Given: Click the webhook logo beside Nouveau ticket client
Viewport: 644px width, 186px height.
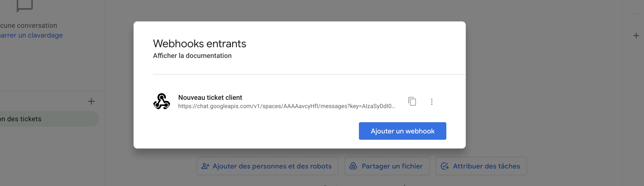Looking at the screenshot, I should (x=162, y=102).
